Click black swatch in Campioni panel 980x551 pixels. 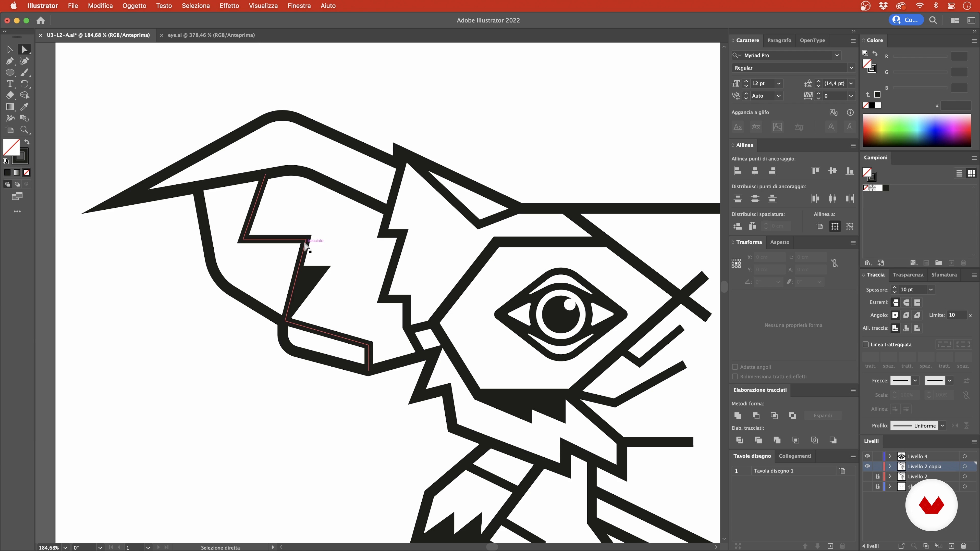[x=886, y=188]
